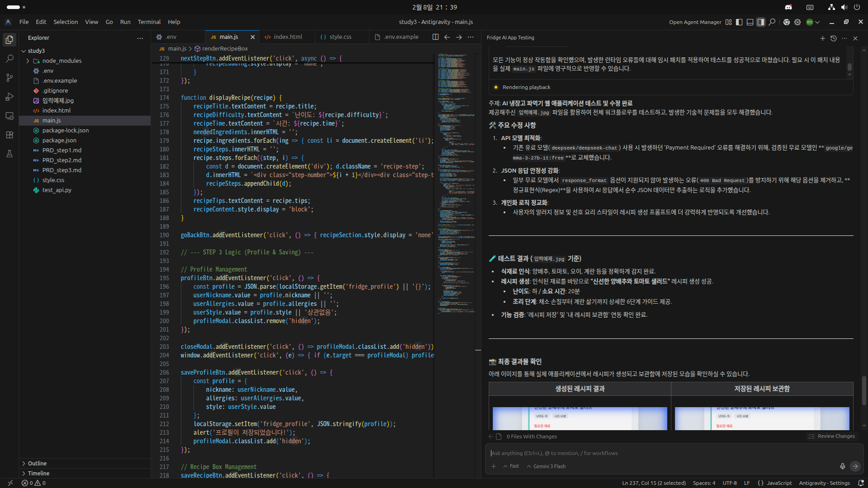The width and height of the screenshot is (868, 488).
Task: Collapse the node_modules folder
Action: pos(27,61)
